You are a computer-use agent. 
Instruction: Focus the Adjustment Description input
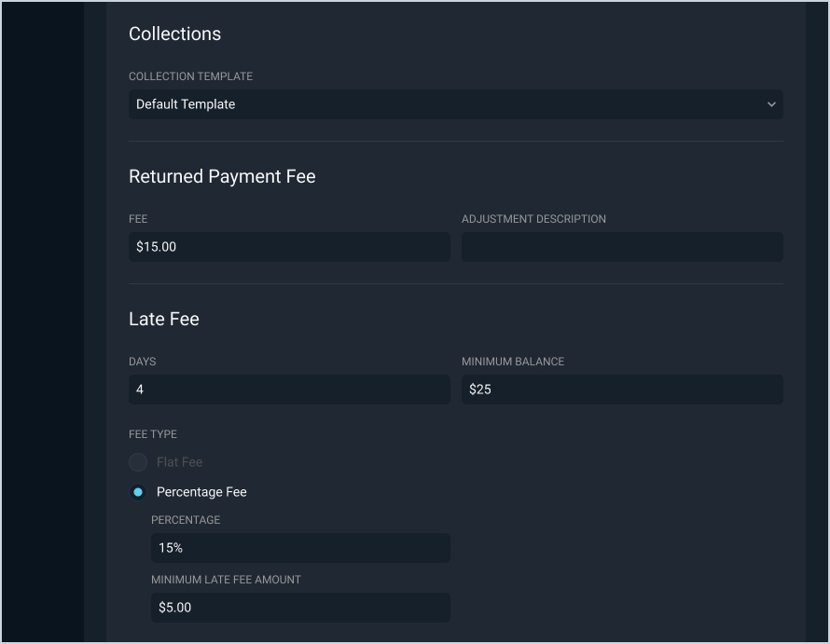622,247
